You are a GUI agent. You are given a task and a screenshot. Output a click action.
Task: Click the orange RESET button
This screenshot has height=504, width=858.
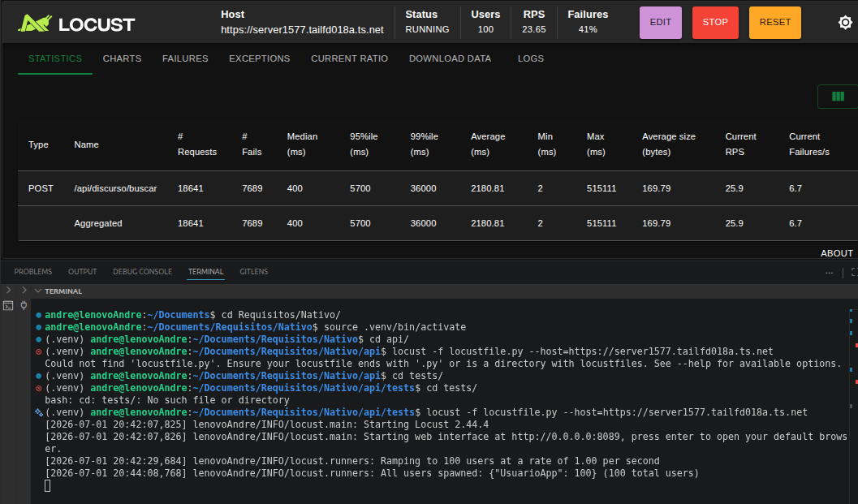tap(775, 23)
